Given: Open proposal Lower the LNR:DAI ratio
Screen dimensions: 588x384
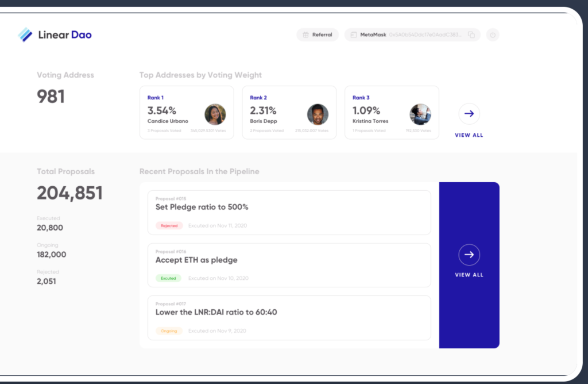Looking at the screenshot, I should (x=289, y=318).
